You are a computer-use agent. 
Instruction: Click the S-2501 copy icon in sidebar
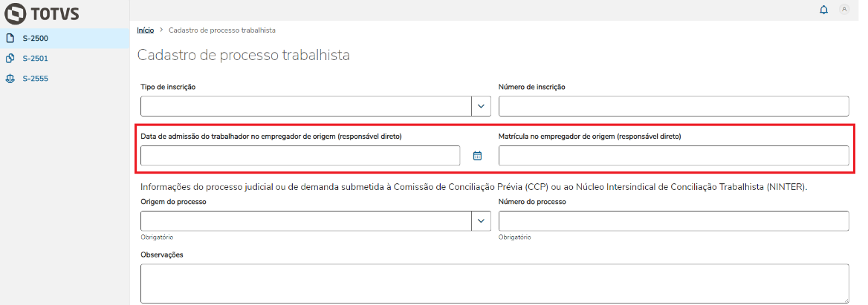pyautogui.click(x=10, y=58)
